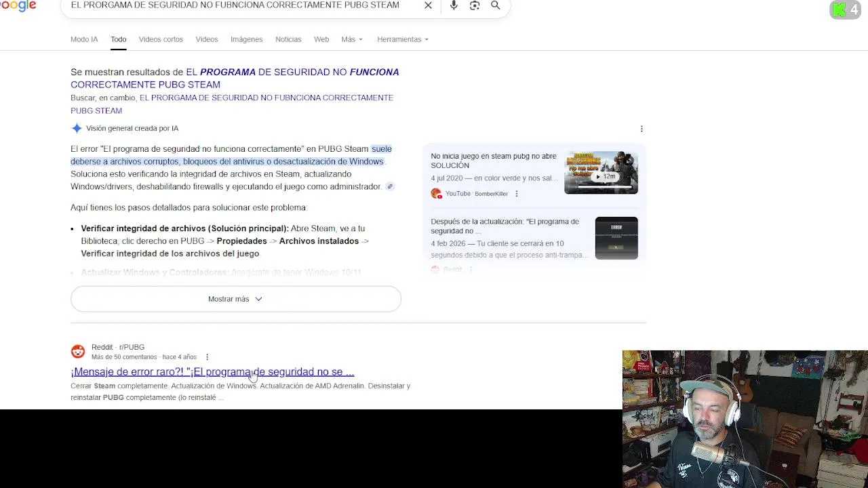The width and height of the screenshot is (868, 488).
Task: Click the 'Verificar integridad de archivos' bullet heading
Action: click(184, 228)
